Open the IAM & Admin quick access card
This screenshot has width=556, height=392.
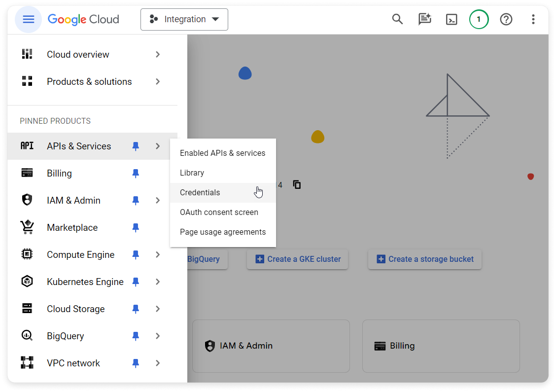tap(271, 346)
